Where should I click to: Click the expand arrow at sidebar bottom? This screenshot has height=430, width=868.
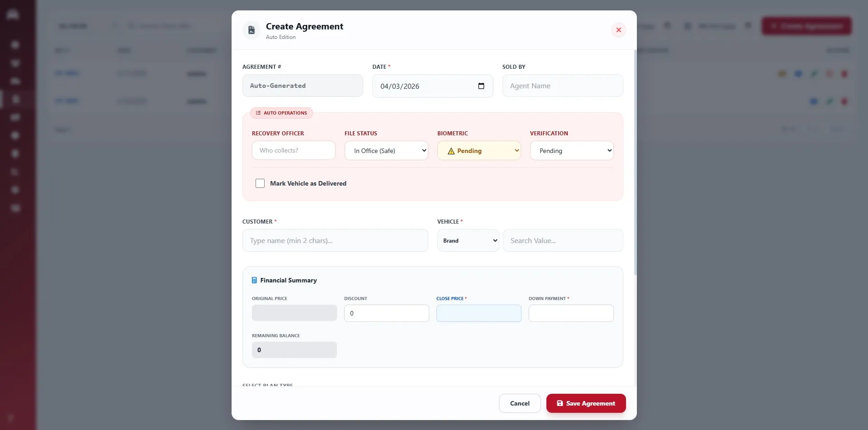click(x=11, y=418)
